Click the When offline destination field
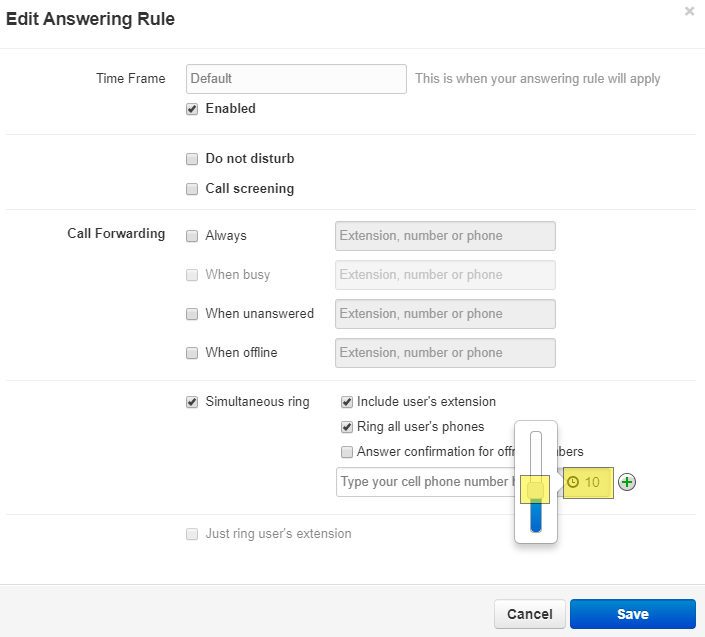This screenshot has height=637, width=705. click(445, 353)
